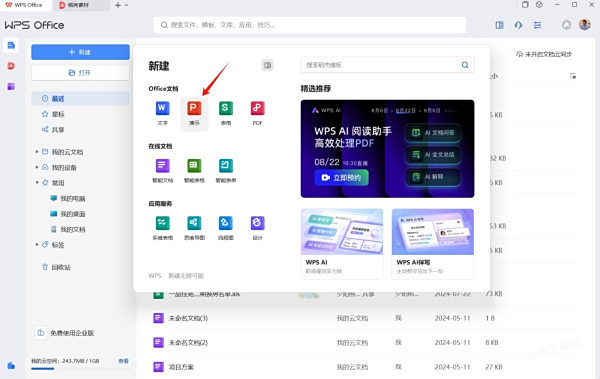Image resolution: width=600 pixels, height=379 pixels.
Task: Open the user avatar profile
Action: pyautogui.click(x=585, y=25)
